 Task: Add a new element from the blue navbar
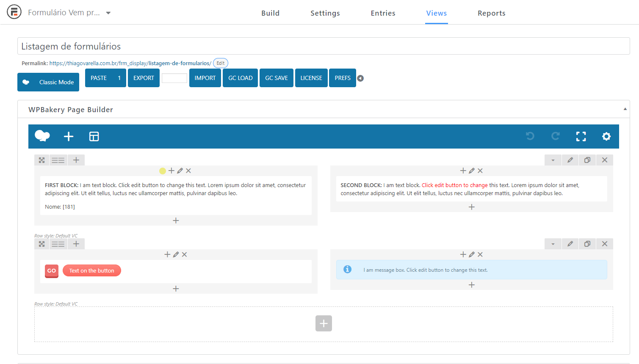69,136
